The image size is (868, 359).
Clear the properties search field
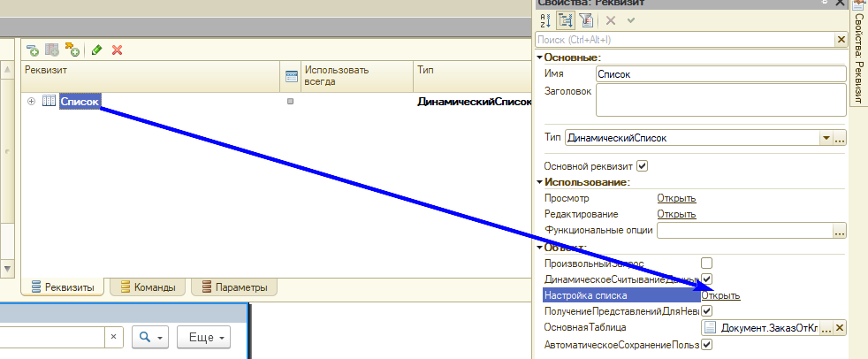tap(841, 40)
